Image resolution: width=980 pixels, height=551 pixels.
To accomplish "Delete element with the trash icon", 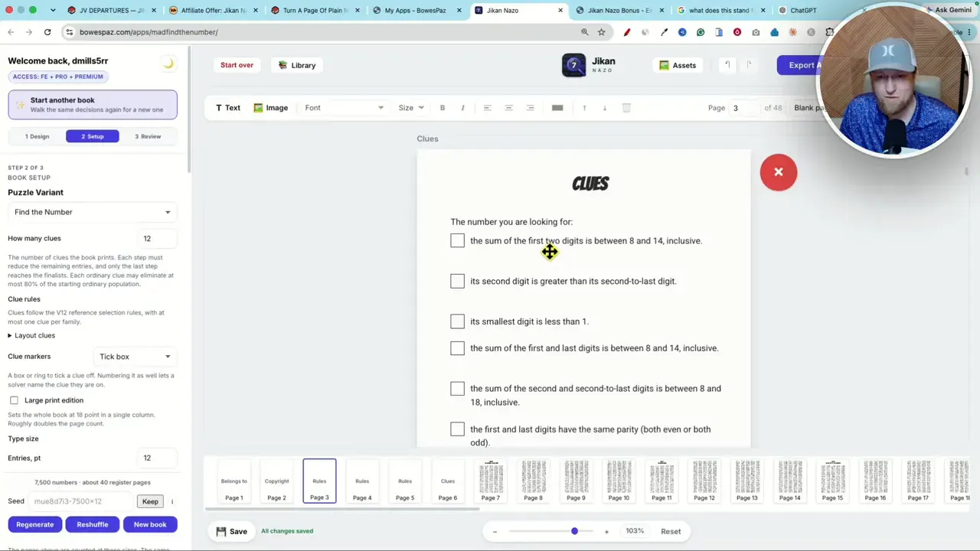I will click(x=626, y=108).
